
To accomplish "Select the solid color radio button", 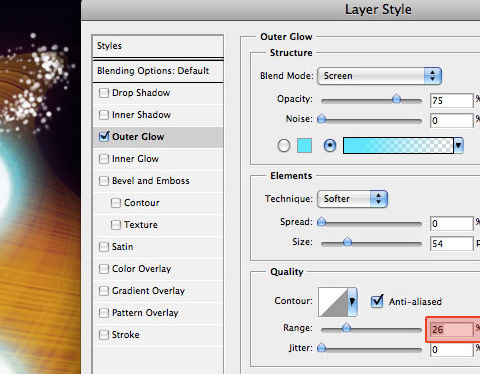I will [284, 146].
